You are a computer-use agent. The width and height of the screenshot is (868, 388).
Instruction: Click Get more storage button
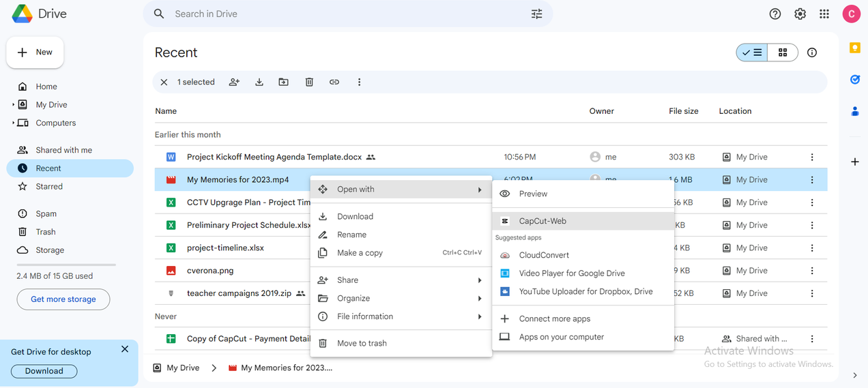pyautogui.click(x=63, y=299)
